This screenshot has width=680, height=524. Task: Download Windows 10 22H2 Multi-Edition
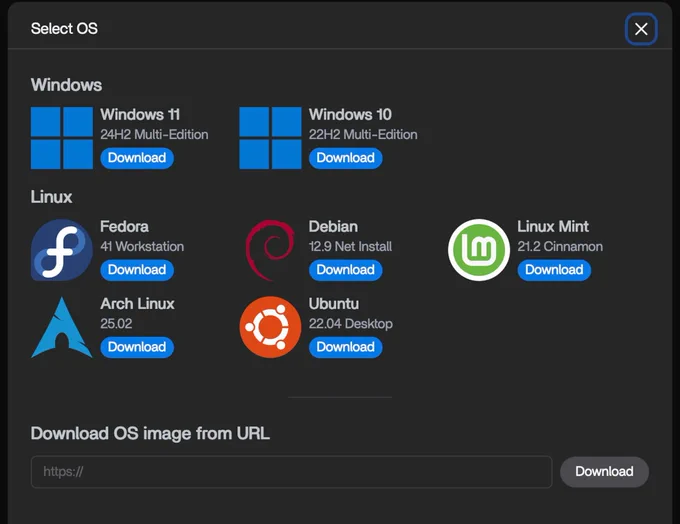pos(346,158)
